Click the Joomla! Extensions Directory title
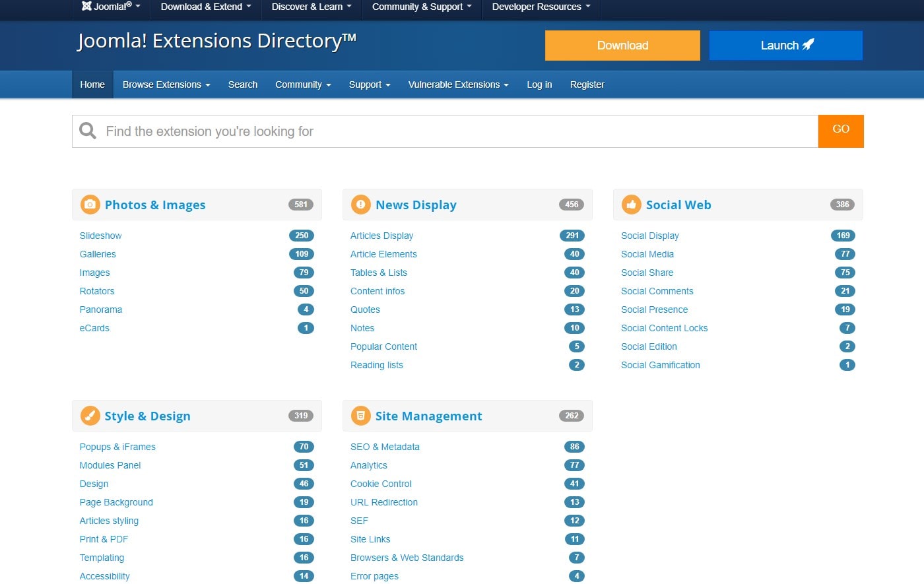 [216, 41]
